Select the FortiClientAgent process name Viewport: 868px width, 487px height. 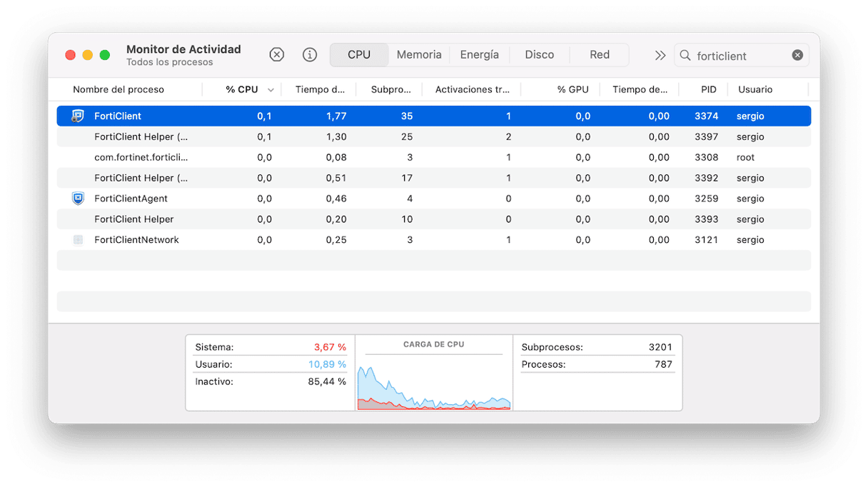[x=131, y=199]
